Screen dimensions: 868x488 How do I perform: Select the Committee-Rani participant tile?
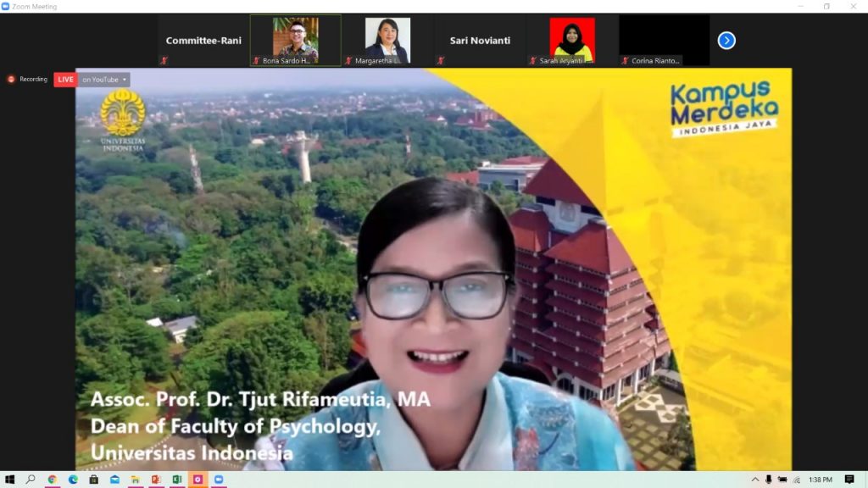[x=203, y=41]
